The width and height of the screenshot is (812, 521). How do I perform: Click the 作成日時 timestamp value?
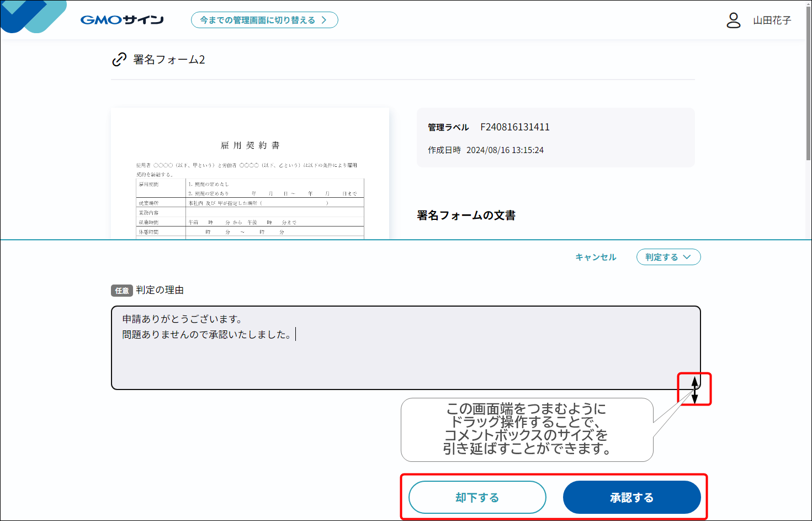tap(505, 150)
